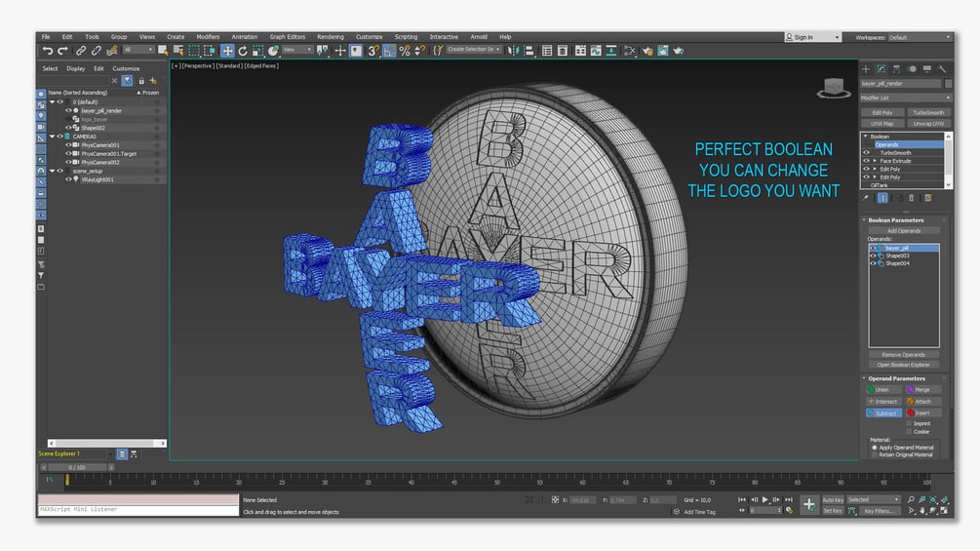Activate the Select Object tool
This screenshot has width=980, height=551.
tap(163, 51)
